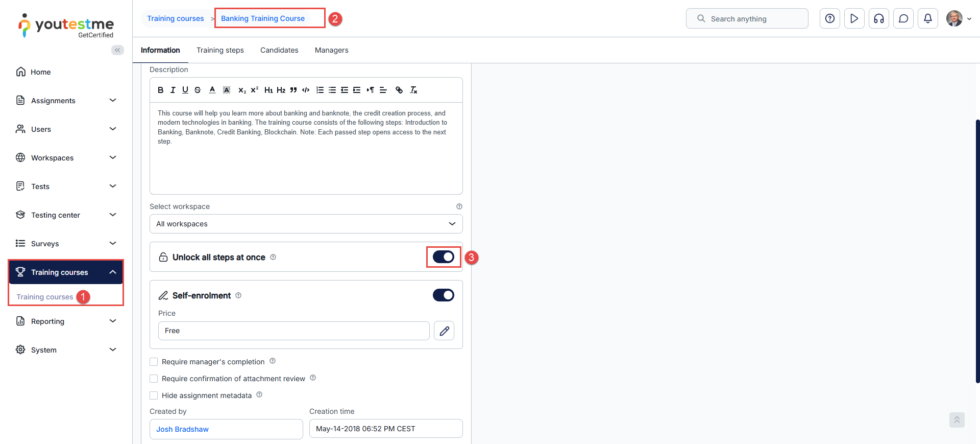
Task: Enable Hide assignment metadata checkbox
Action: [154, 395]
